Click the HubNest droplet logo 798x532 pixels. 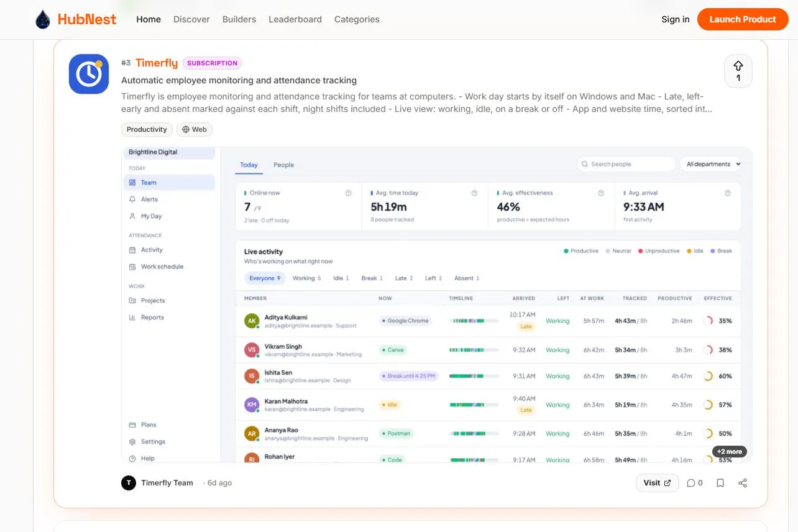pyautogui.click(x=43, y=19)
